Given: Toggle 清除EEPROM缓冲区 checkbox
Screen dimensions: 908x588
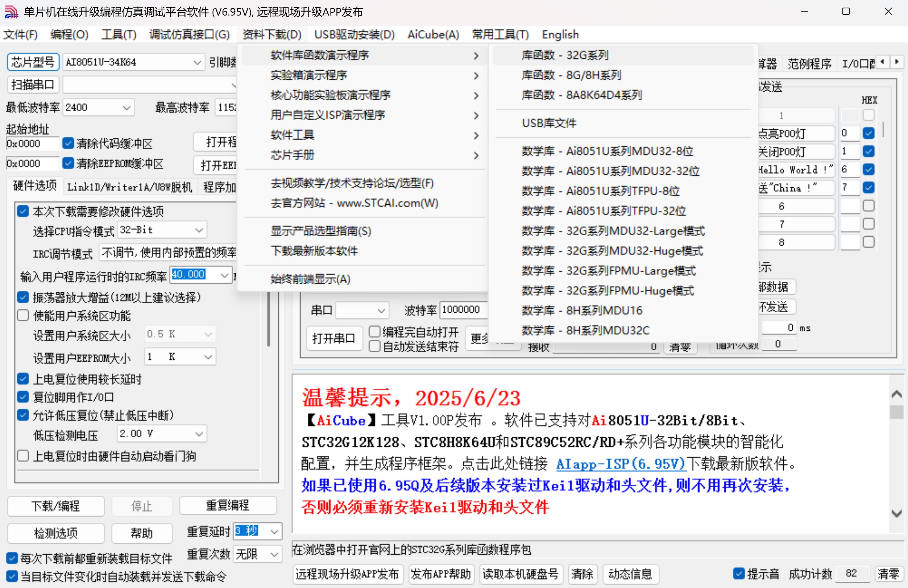Looking at the screenshot, I should pyautogui.click(x=68, y=163).
